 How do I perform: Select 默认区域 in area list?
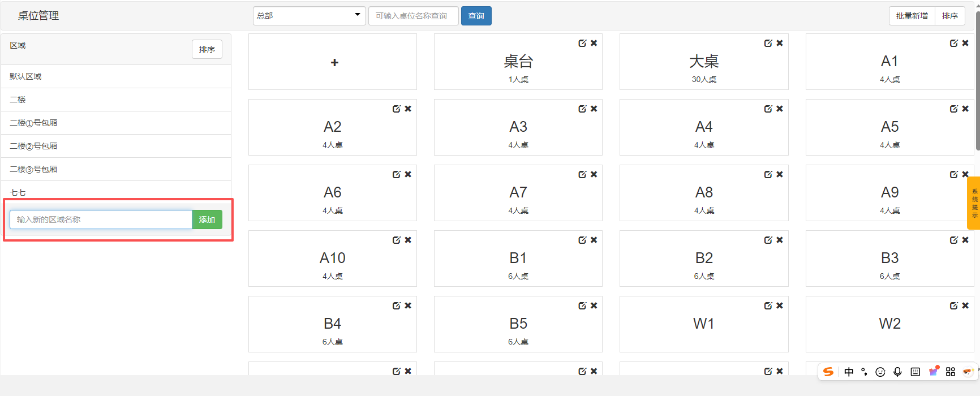(x=25, y=76)
